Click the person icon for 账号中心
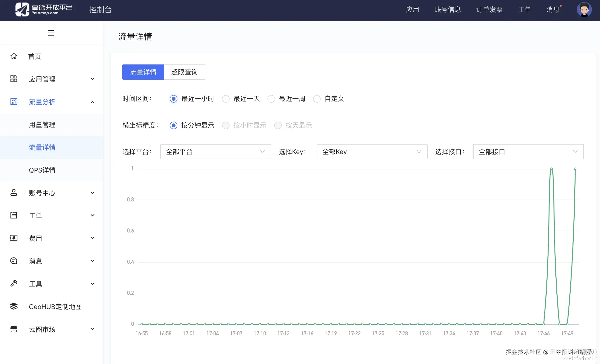This screenshot has height=364, width=600. pyautogui.click(x=14, y=192)
